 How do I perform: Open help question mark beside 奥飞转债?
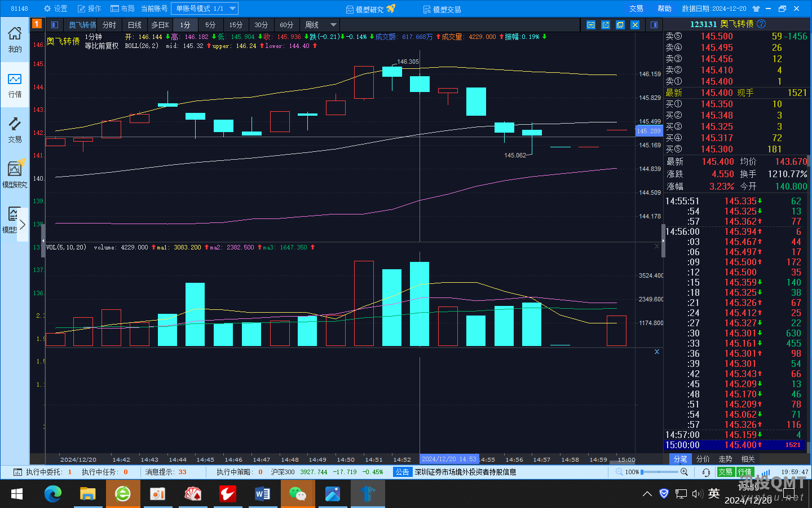[761, 24]
